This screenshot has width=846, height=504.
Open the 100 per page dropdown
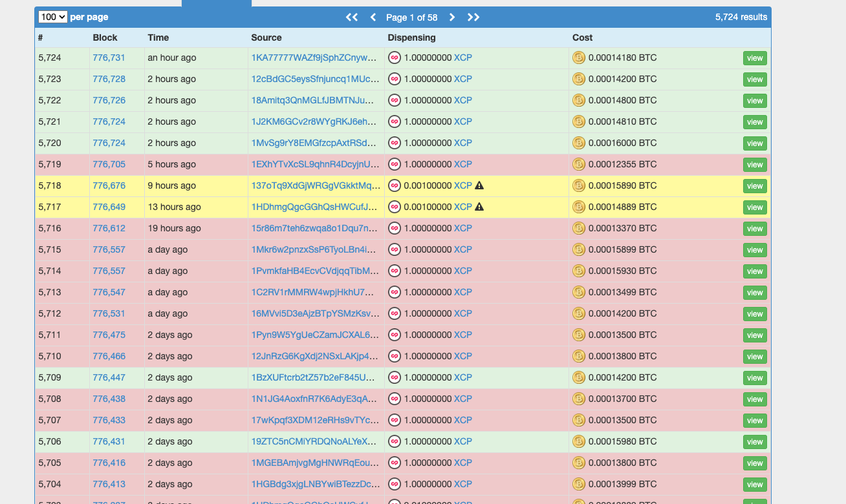(53, 17)
